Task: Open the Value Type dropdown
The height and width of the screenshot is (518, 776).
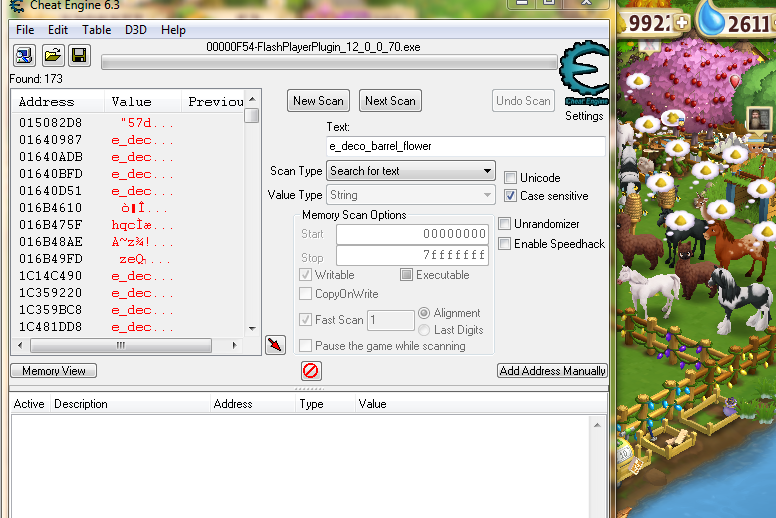Action: click(x=411, y=195)
